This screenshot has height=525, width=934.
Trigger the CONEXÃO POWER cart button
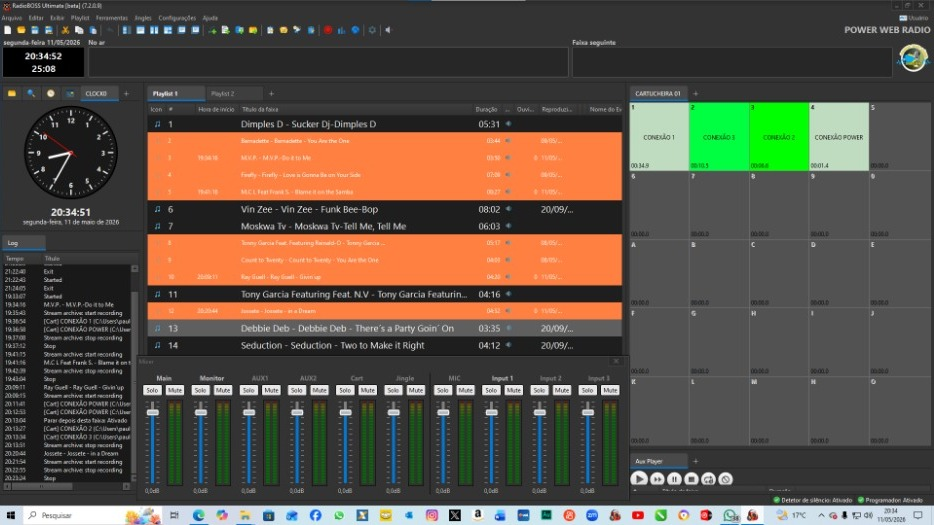[839, 136]
